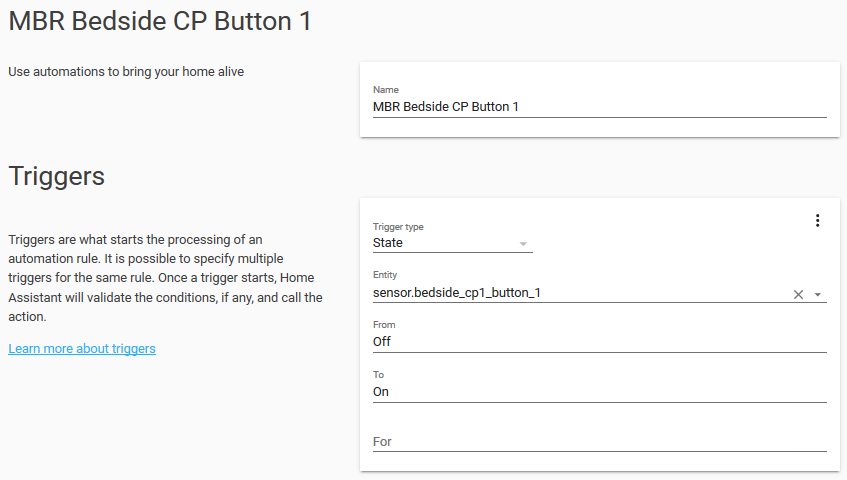Click the Trigger type dropdown arrow

point(522,243)
